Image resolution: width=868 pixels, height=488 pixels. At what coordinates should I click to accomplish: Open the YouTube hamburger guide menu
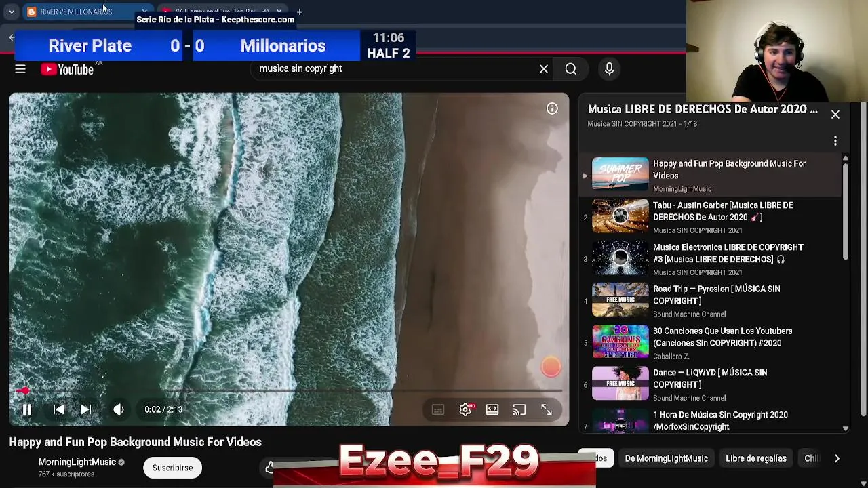[x=20, y=68]
